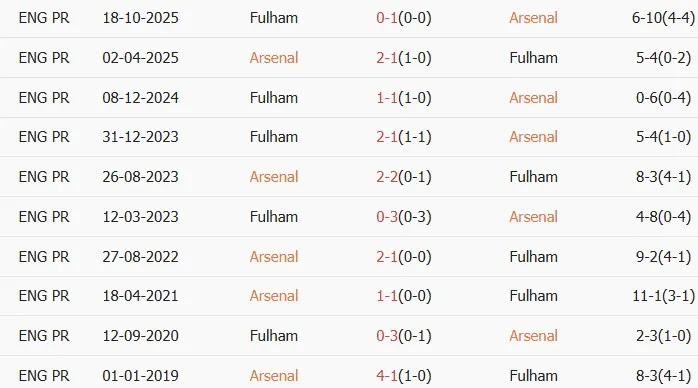Select the 1-1(0-0) score dated 18-04-2021
Viewport: 698px width, 388px height.
point(404,296)
